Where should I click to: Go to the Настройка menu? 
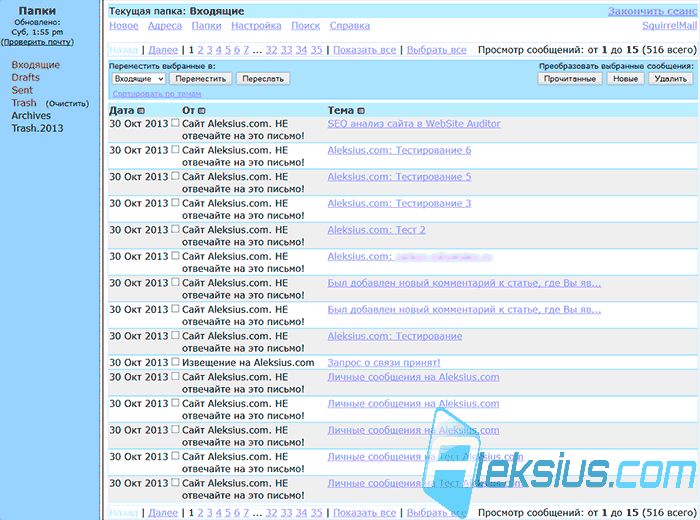click(x=256, y=26)
